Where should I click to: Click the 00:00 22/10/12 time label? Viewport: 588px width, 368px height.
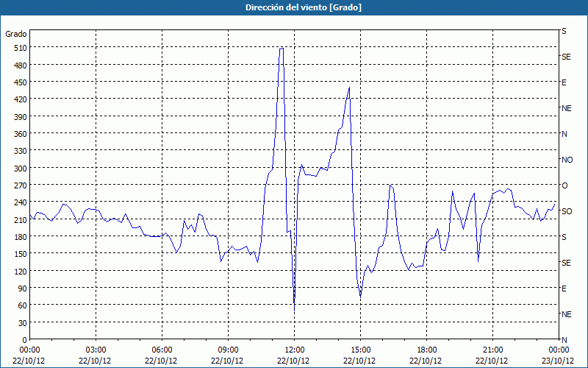tap(29, 355)
